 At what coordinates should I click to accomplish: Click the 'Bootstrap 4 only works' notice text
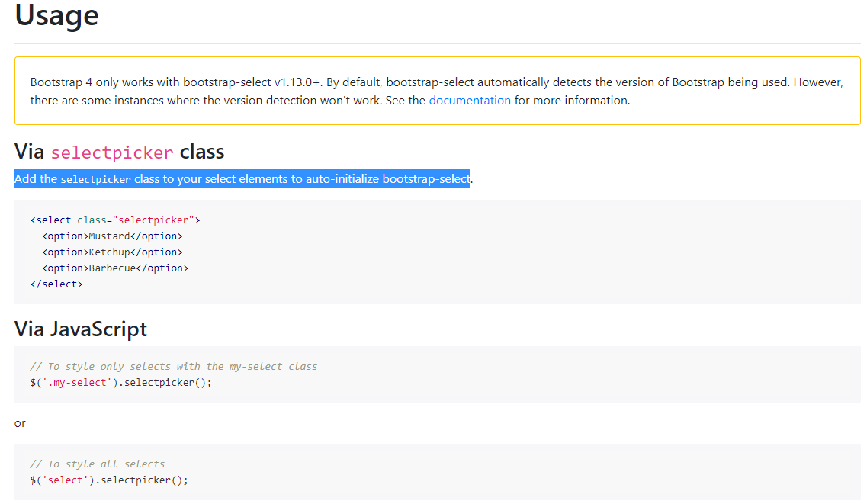pyautogui.click(x=437, y=91)
